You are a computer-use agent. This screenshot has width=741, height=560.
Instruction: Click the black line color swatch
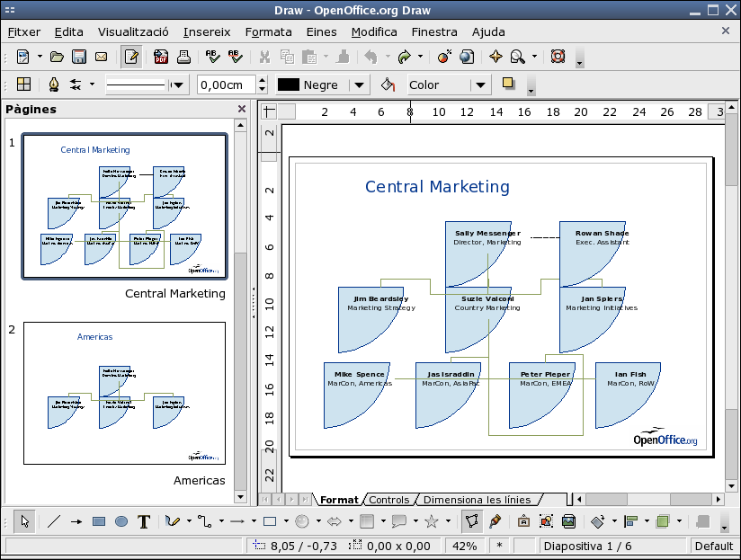[289, 85]
